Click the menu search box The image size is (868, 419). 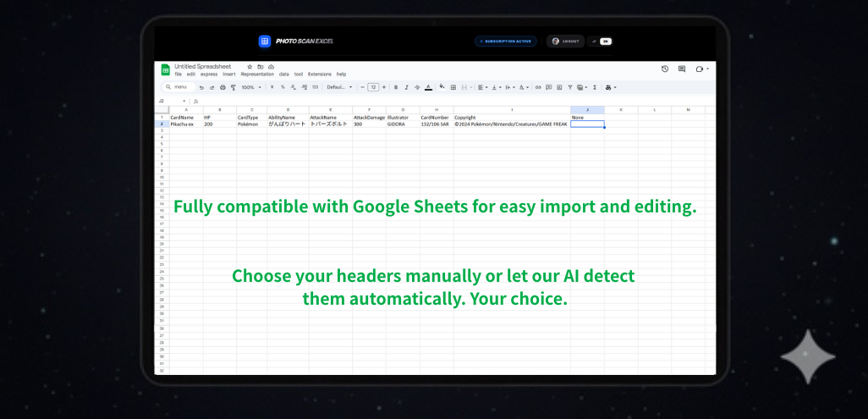click(179, 87)
